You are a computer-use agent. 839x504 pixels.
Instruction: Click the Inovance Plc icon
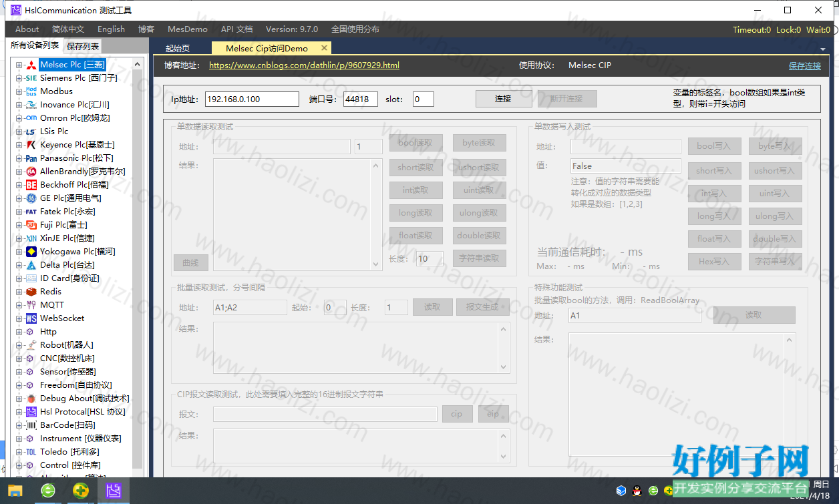(31, 105)
